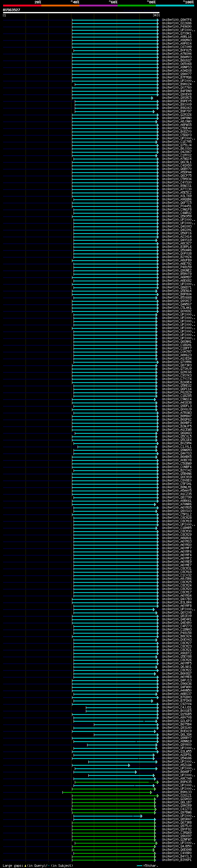Select hit UniRef100_C5GBW9

[x=176, y=464]
